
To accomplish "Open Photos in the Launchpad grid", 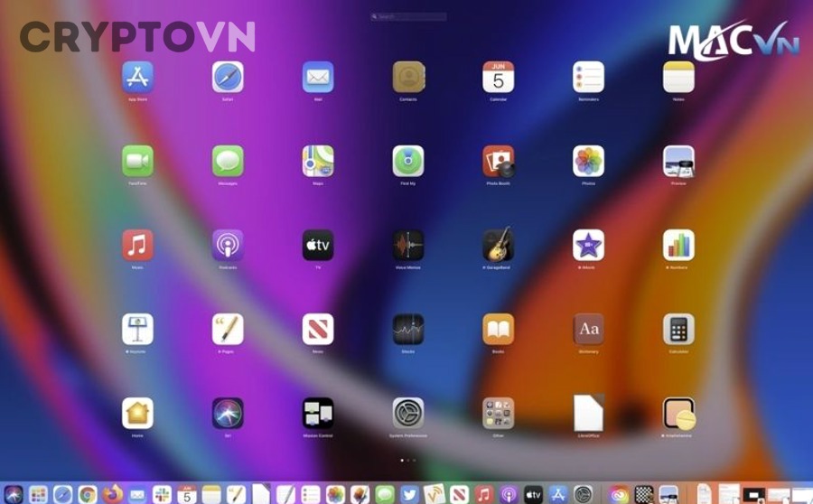I will tap(588, 161).
